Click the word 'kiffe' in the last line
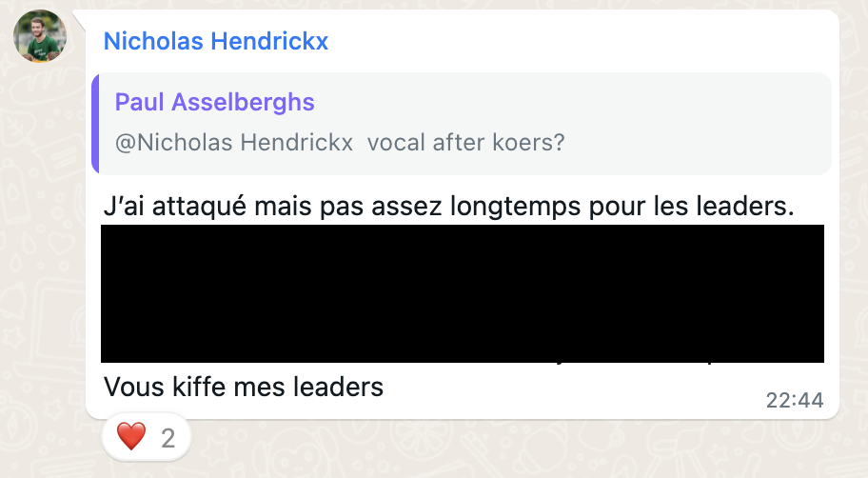 point(199,388)
